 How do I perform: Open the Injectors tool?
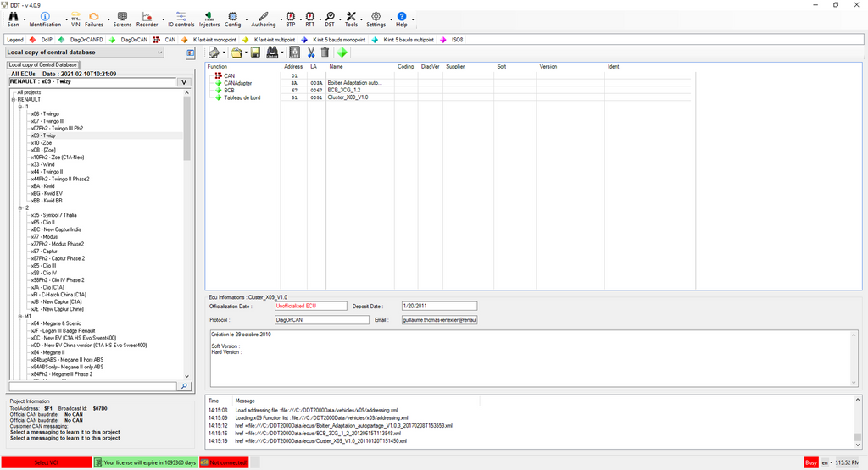tap(209, 19)
